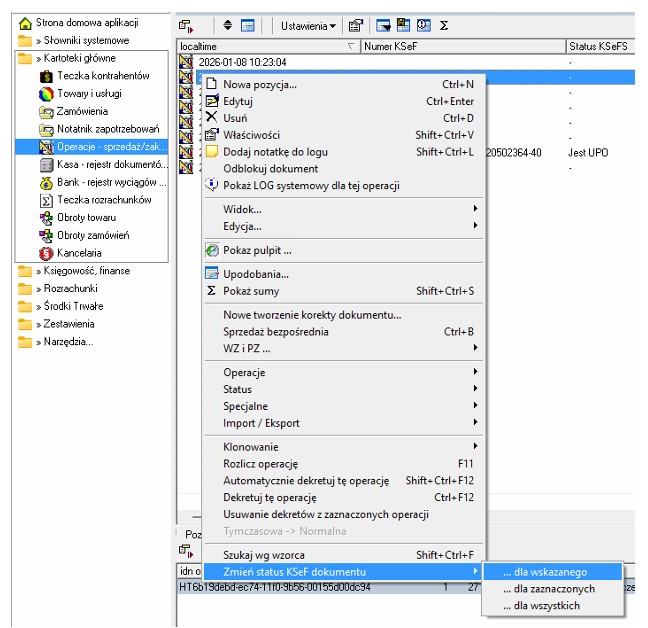This screenshot has width=648, height=628.
Task: Click the Teczka rozrachunków sigma icon
Action: pyautogui.click(x=46, y=200)
